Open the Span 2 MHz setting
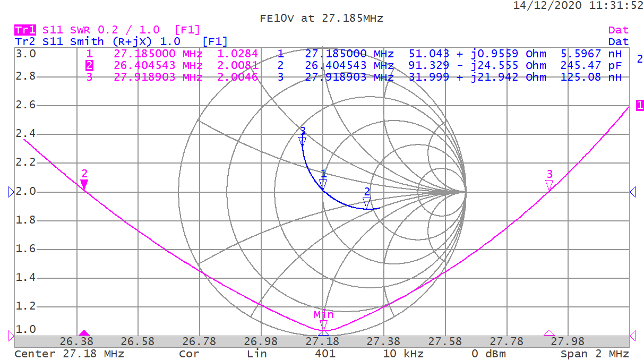 tap(595, 354)
